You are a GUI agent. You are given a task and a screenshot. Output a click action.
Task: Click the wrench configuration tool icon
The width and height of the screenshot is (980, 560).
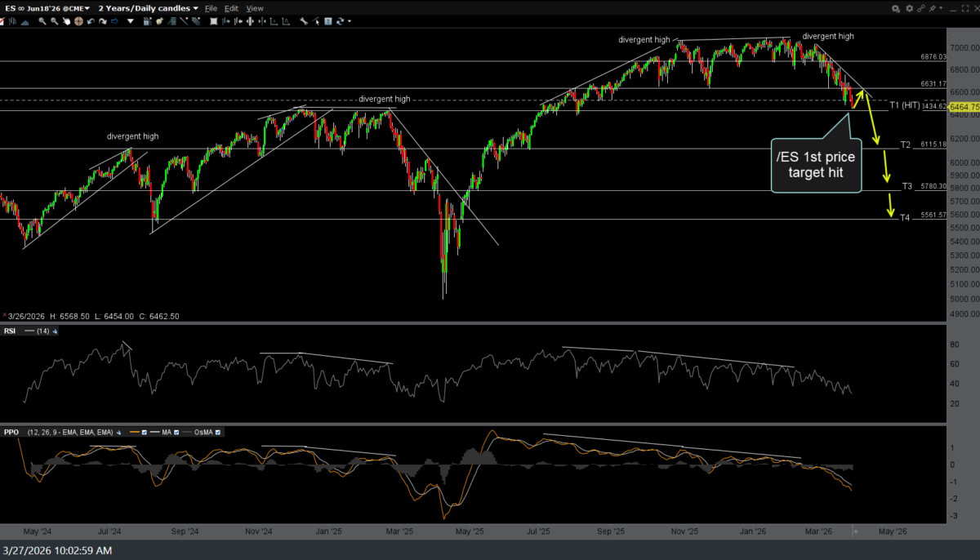303,21
